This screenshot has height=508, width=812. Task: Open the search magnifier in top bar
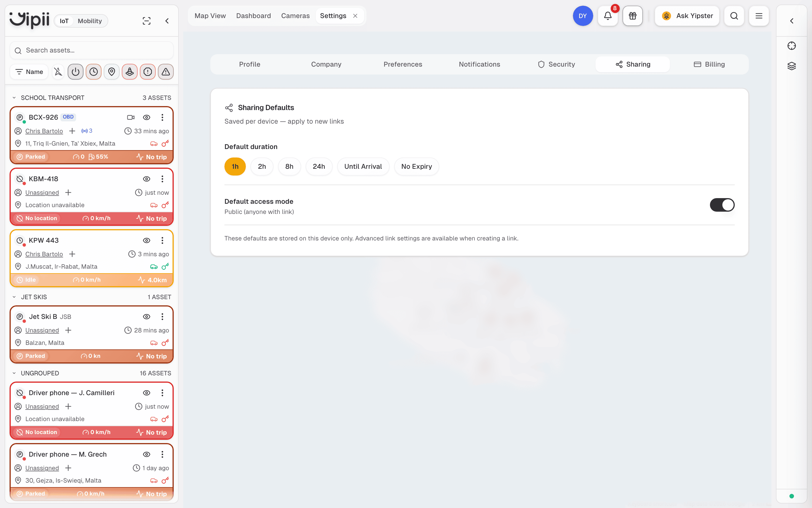[x=734, y=16]
